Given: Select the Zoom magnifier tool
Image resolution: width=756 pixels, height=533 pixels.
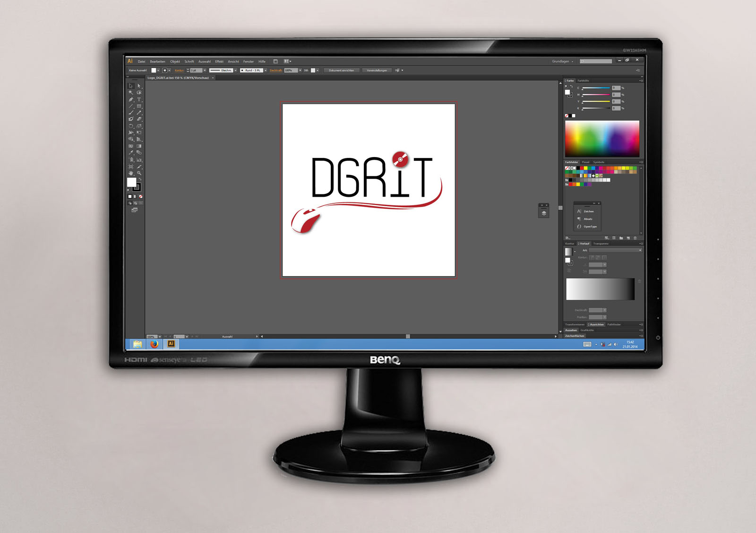Looking at the screenshot, I should pos(139,173).
